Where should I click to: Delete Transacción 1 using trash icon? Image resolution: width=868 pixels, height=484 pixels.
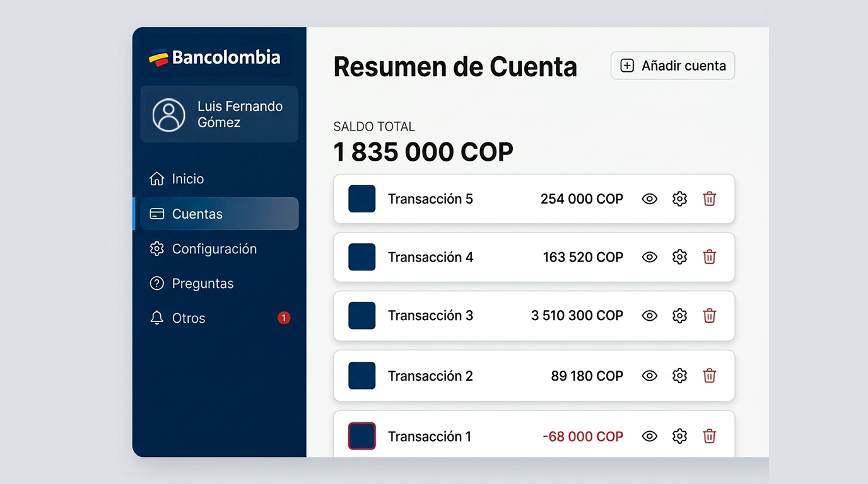[710, 436]
